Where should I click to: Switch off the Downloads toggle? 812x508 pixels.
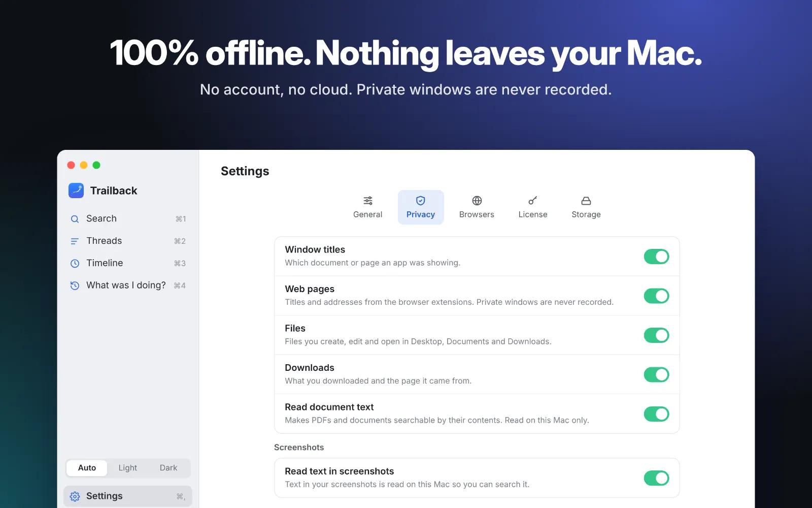click(657, 374)
